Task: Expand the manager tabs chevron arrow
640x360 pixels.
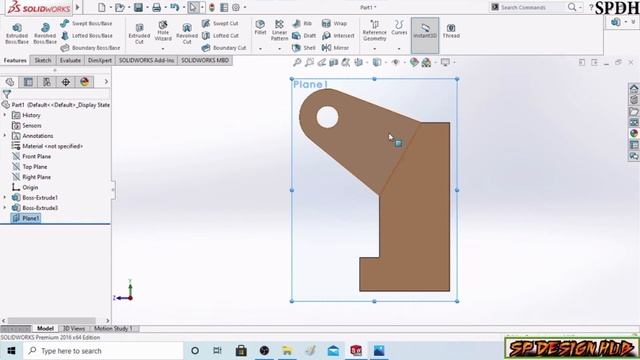Action: 106,82
